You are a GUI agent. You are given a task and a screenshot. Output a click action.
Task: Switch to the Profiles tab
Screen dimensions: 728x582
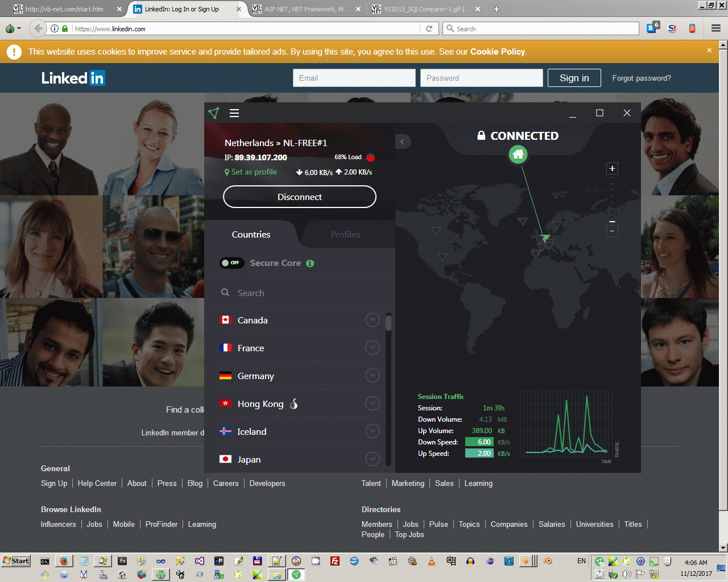point(346,234)
